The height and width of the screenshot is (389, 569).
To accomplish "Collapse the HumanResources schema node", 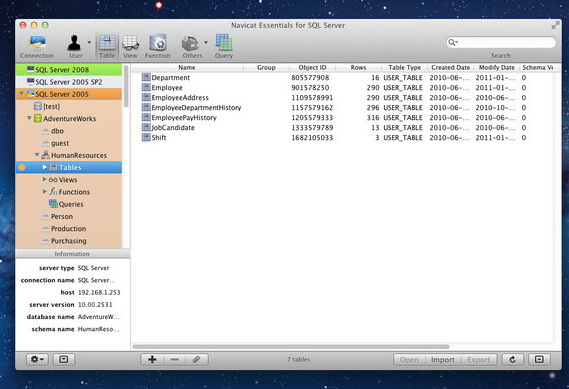I will point(37,155).
